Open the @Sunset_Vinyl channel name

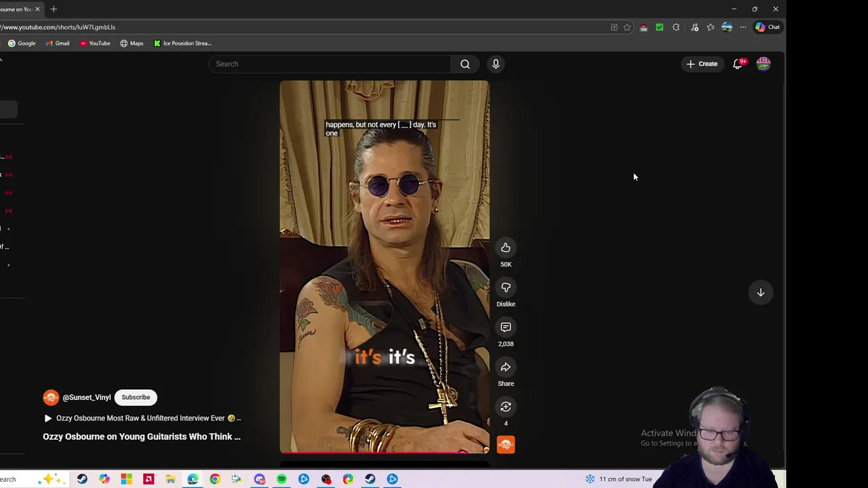point(86,398)
